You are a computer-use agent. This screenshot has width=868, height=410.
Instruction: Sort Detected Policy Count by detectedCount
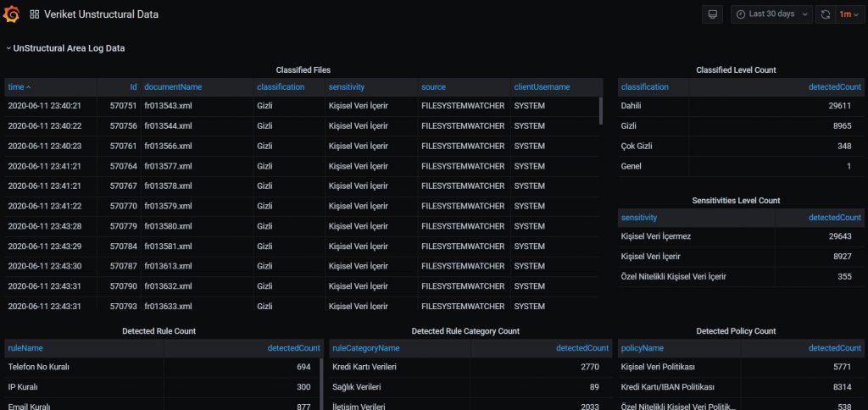[835, 348]
